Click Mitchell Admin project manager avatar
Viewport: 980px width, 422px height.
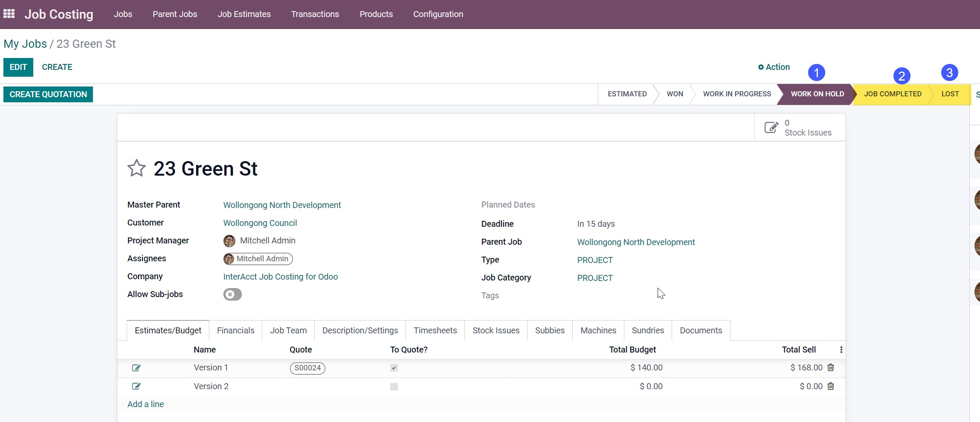[x=229, y=241]
